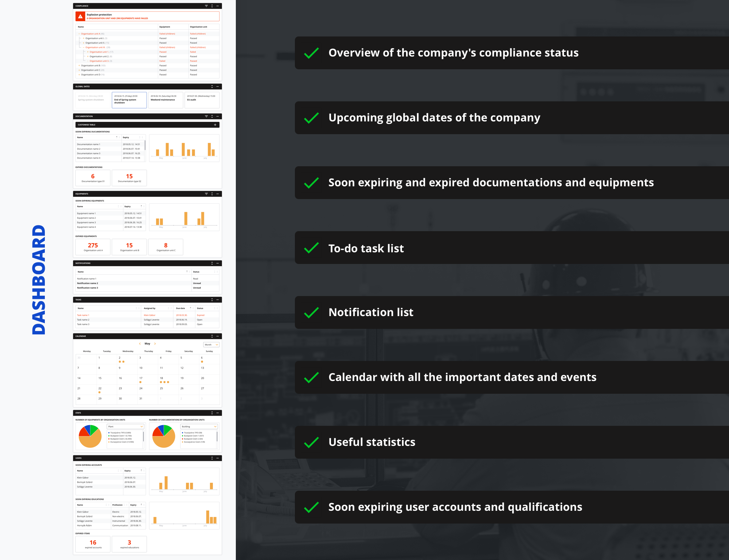Add a table via Customise Table plus
Image resolution: width=729 pixels, height=560 pixels.
(215, 125)
